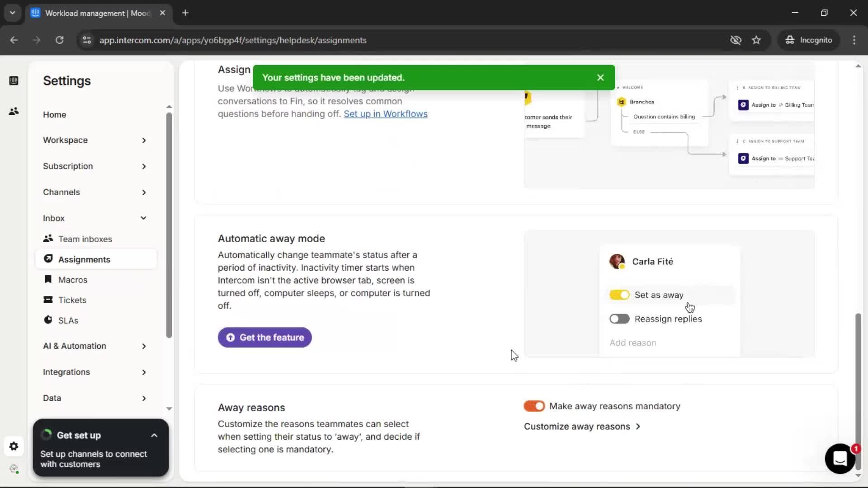
Task: Click the Team inboxes people icon
Action: [x=48, y=239]
